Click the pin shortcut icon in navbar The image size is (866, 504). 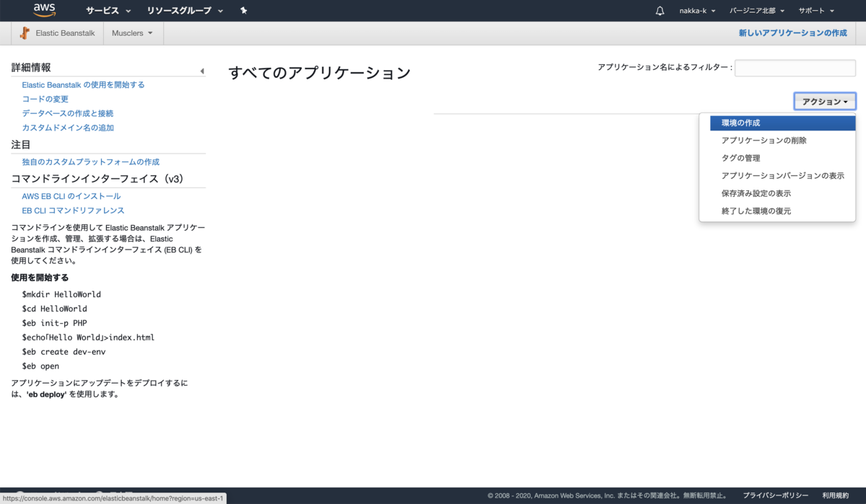click(243, 11)
